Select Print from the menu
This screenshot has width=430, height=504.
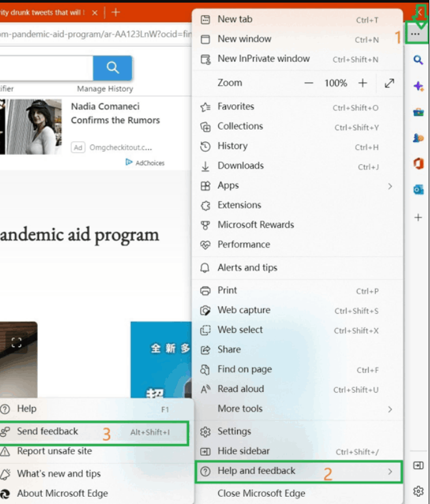click(x=298, y=290)
